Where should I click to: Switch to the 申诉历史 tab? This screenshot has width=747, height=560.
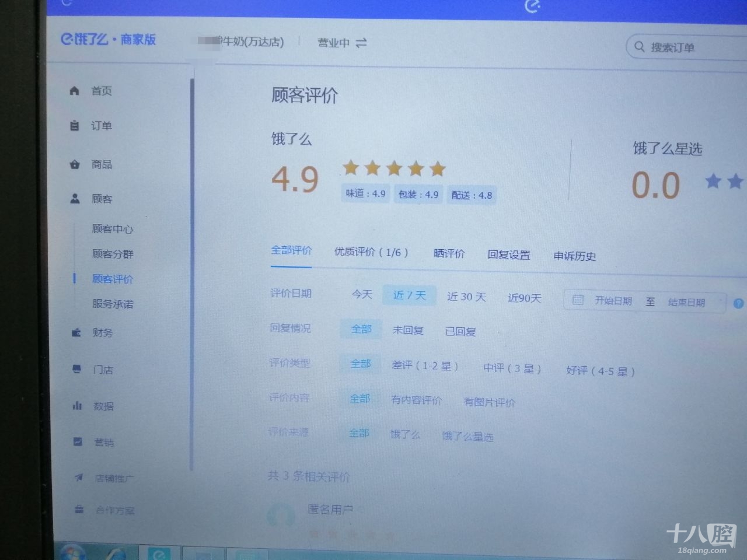(x=575, y=256)
